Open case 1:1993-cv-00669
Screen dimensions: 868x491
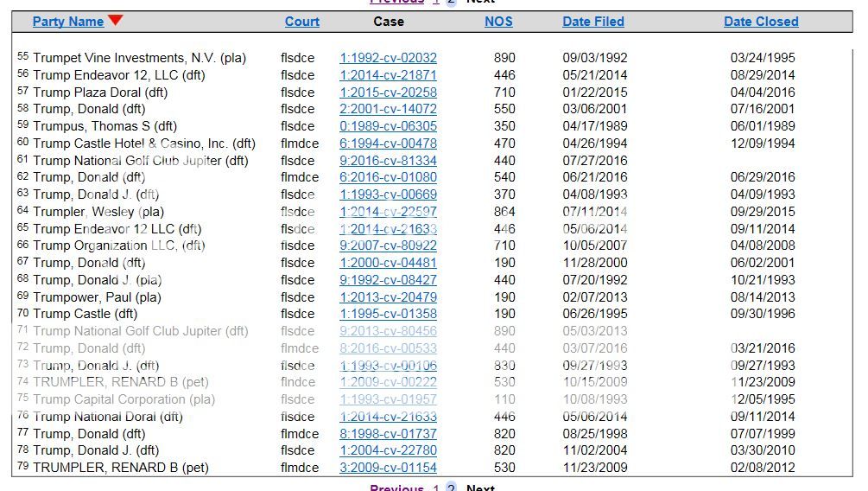tap(388, 194)
